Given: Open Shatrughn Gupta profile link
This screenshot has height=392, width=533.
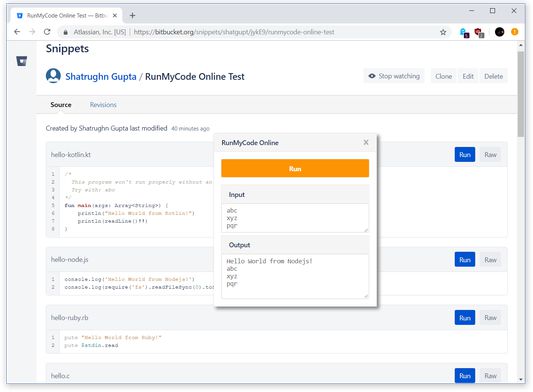Looking at the screenshot, I should tap(101, 76).
